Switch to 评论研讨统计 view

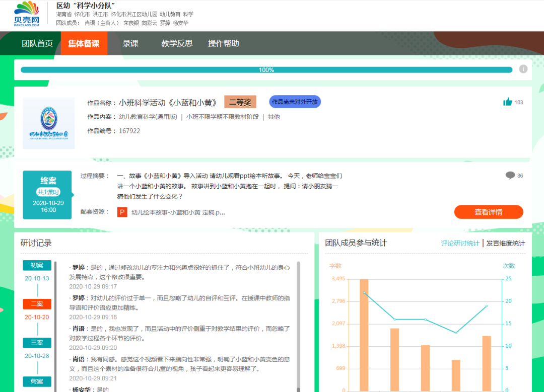[x=460, y=244]
